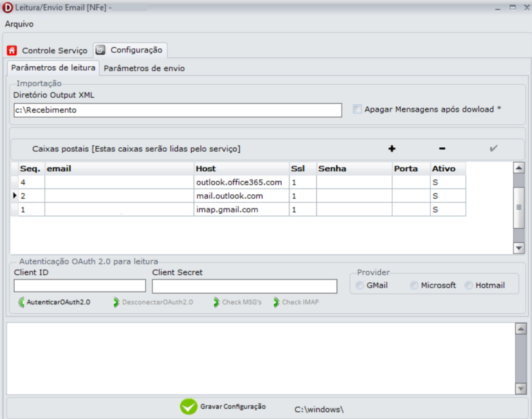The width and height of the screenshot is (532, 419).
Task: Click the Ssl column header
Action: tap(303, 169)
